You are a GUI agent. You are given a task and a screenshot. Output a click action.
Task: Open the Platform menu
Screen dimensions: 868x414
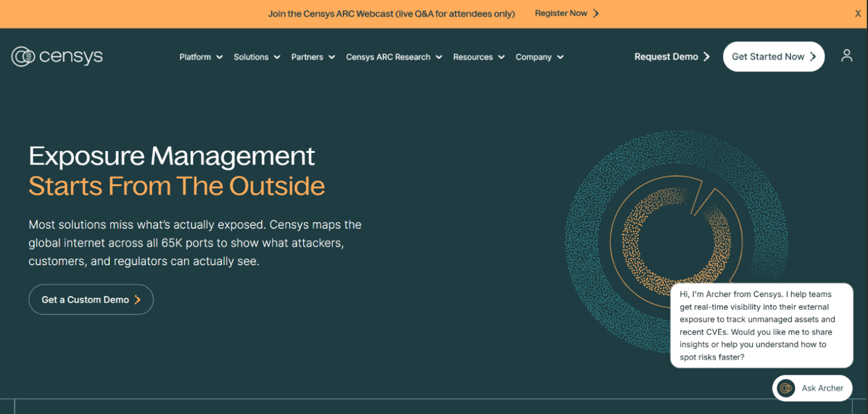click(x=201, y=57)
